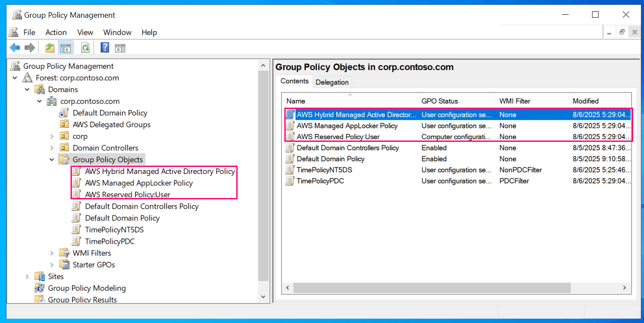Click the Default Domain Controllers Policy icon in list
644x323 pixels.
click(290, 148)
